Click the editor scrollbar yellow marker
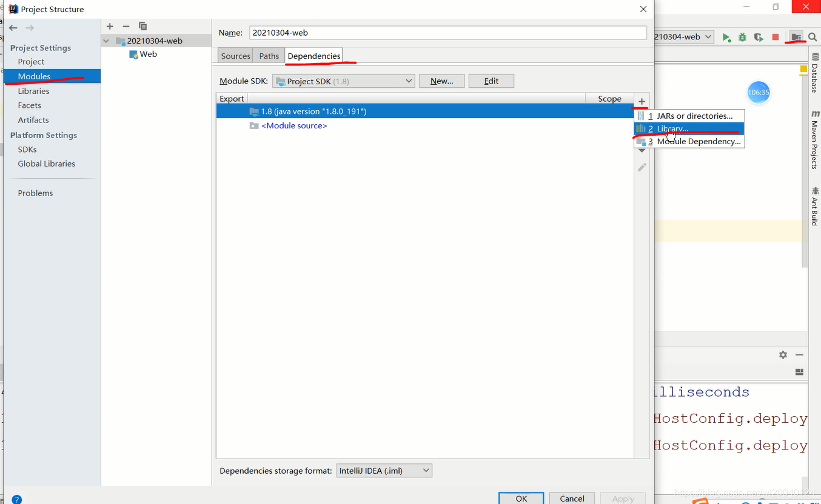Viewport: 821px width, 504px height. point(803,69)
